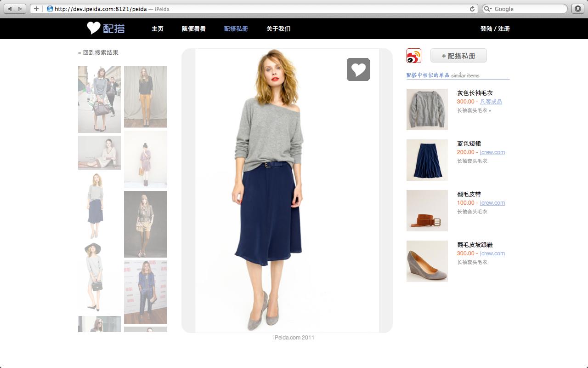Click 灰色长袖毛衣 item title
588x368 pixels.
click(475, 93)
